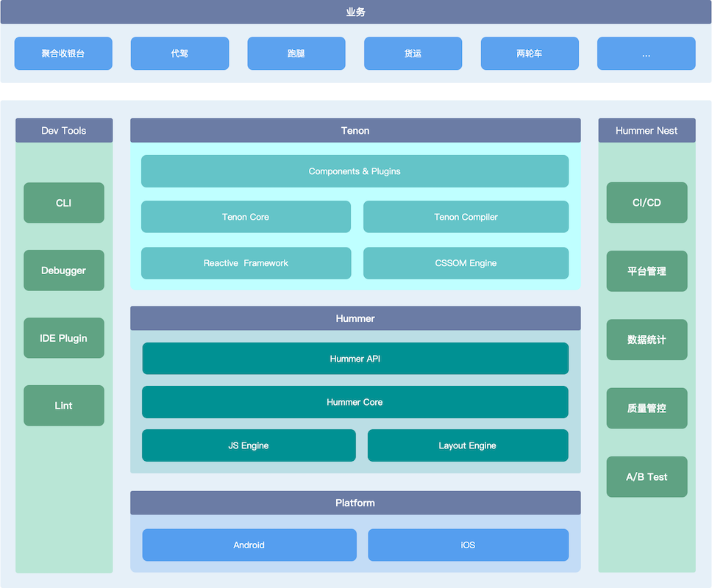Select the A/B Test block

pos(647,476)
